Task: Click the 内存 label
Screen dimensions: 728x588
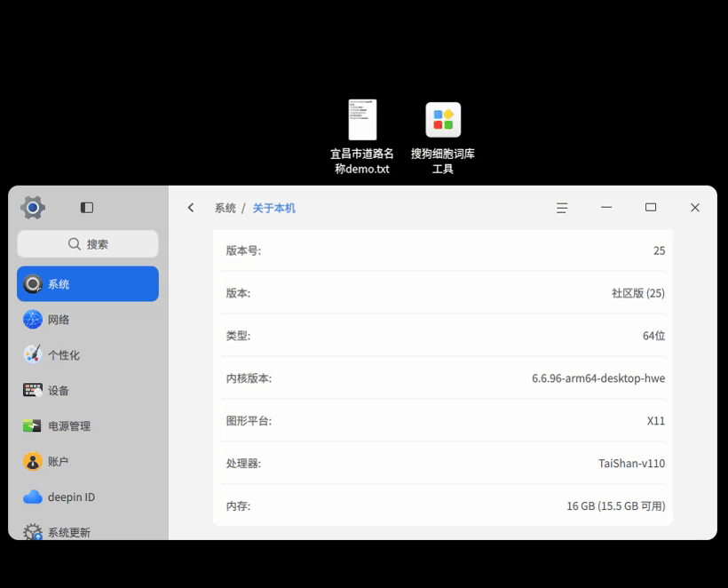Action: [238, 505]
